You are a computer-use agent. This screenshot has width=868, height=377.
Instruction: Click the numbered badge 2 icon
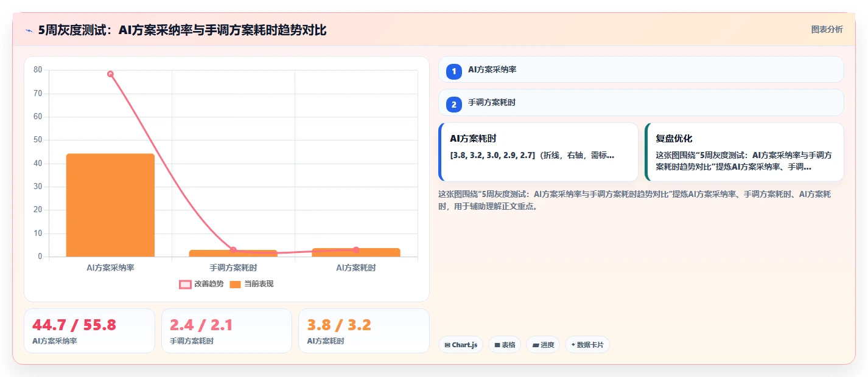(454, 105)
